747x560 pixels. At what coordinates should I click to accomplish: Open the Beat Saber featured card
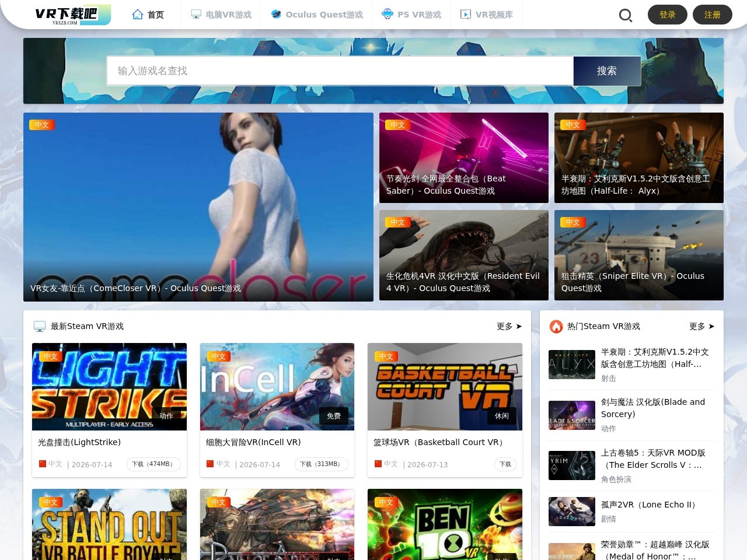tap(464, 157)
